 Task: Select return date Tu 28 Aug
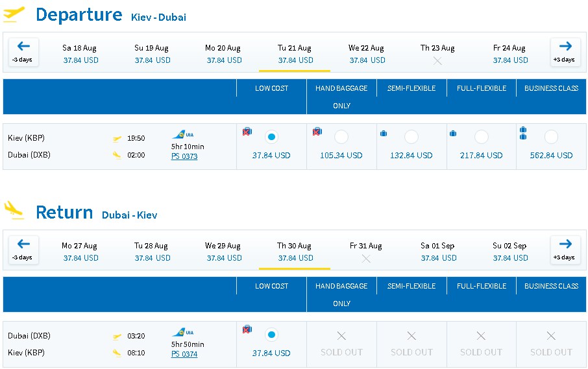pos(152,252)
